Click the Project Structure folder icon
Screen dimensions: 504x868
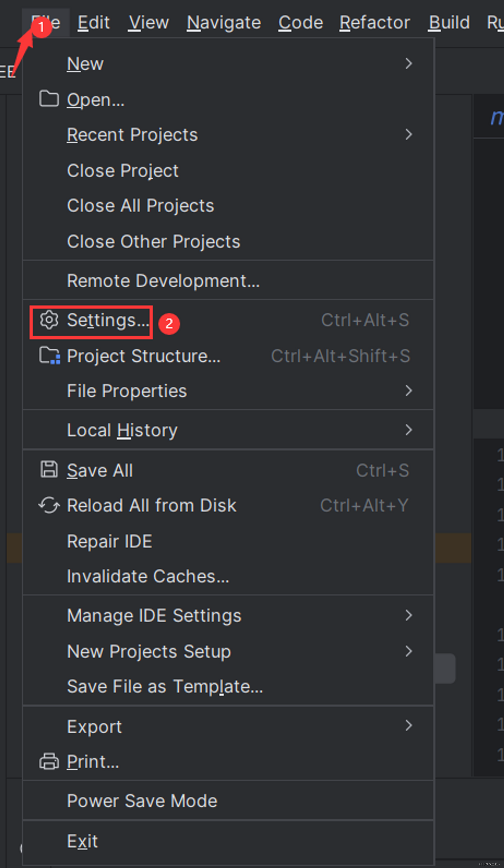(x=49, y=356)
